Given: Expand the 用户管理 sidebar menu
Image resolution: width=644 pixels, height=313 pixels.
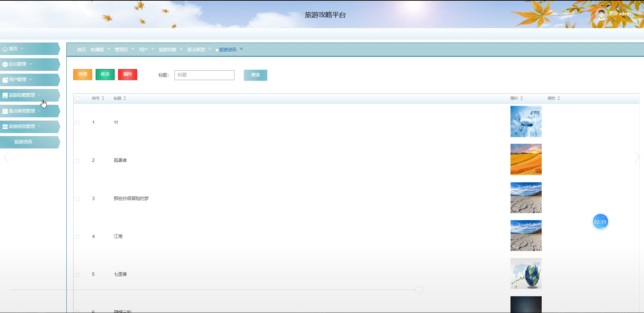Looking at the screenshot, I should 31,79.
